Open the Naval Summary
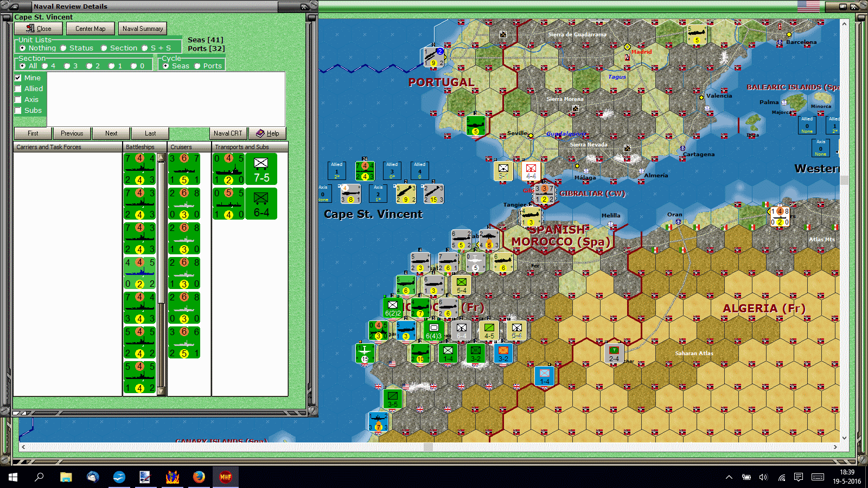 pyautogui.click(x=143, y=29)
